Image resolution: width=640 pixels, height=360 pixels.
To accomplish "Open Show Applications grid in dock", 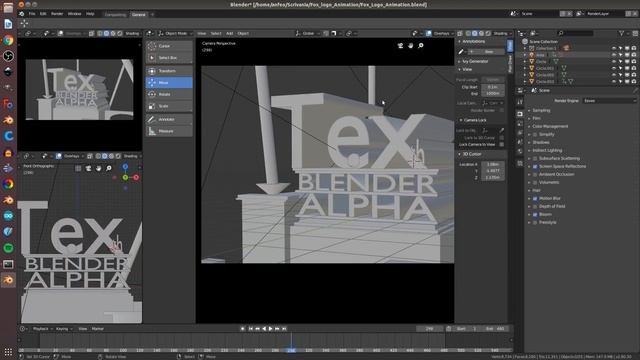I will [x=8, y=351].
